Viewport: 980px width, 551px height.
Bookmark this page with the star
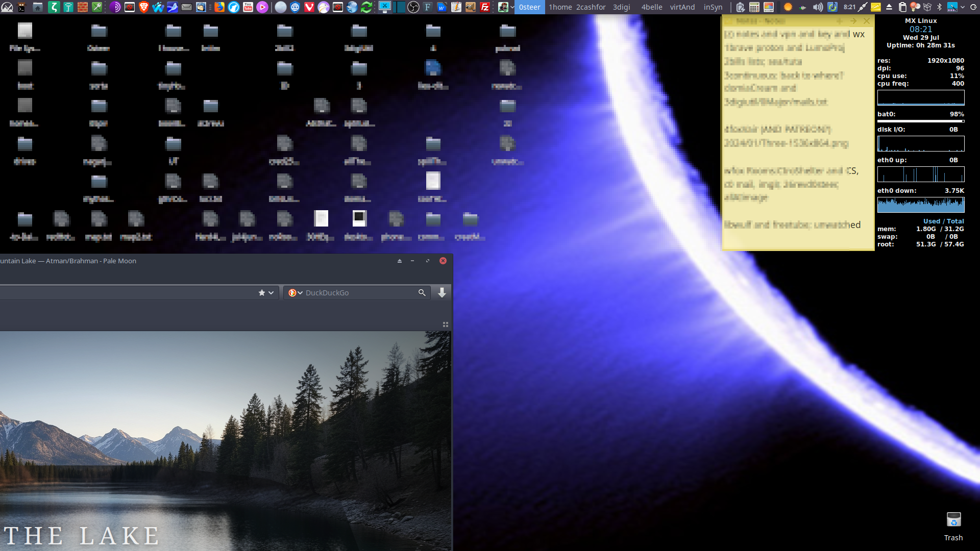pyautogui.click(x=262, y=293)
